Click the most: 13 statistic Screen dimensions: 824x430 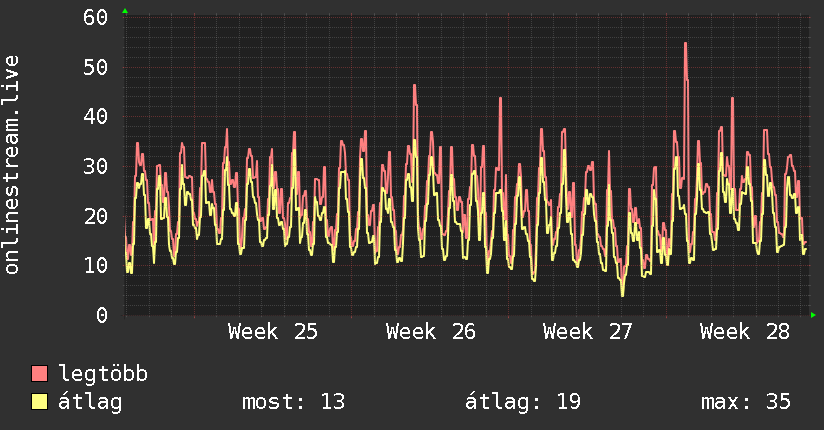(293, 402)
